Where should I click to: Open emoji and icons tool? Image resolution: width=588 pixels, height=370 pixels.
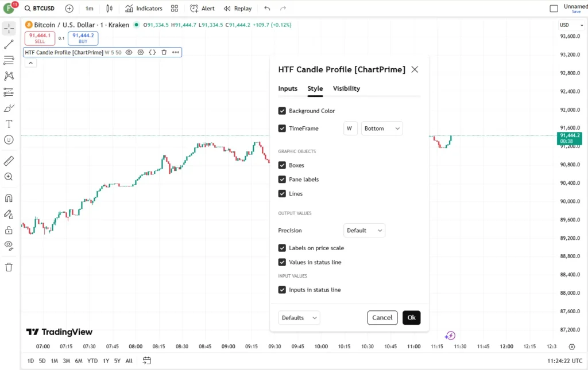(9, 140)
